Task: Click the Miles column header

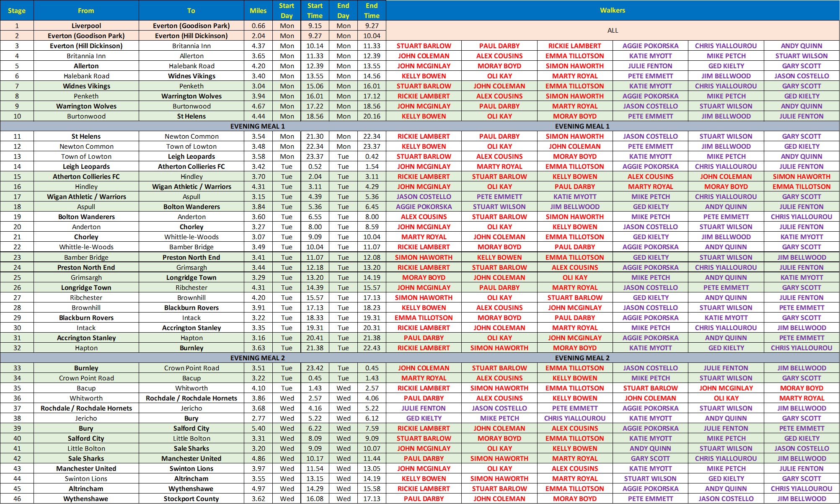Action: click(258, 10)
